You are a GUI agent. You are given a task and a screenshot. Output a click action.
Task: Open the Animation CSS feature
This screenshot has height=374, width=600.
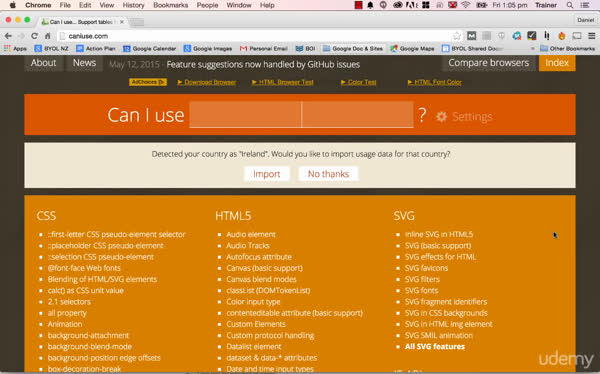click(x=65, y=324)
